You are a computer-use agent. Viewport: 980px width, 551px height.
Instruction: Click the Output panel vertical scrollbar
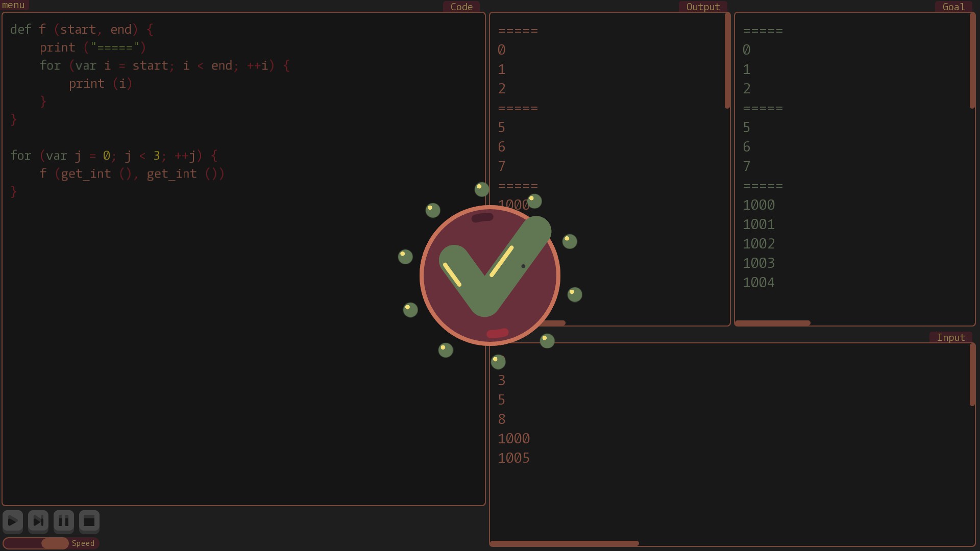click(x=727, y=61)
